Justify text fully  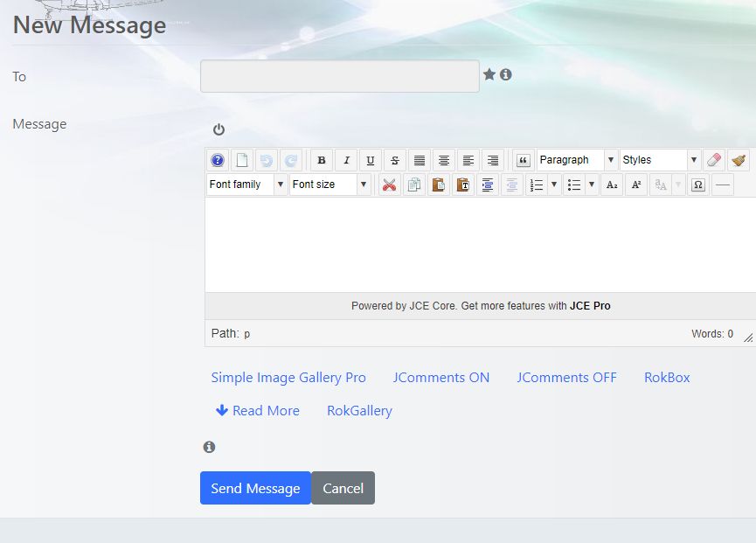tap(420, 160)
